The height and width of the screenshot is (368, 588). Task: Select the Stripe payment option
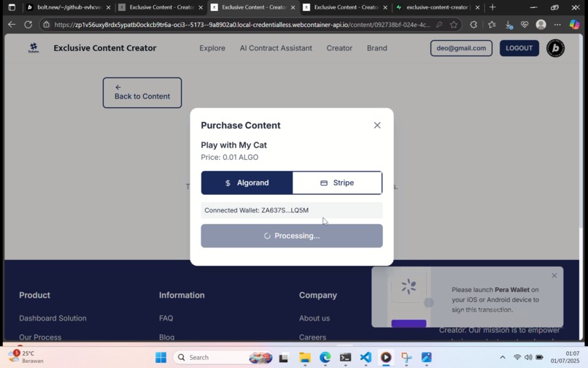click(337, 183)
